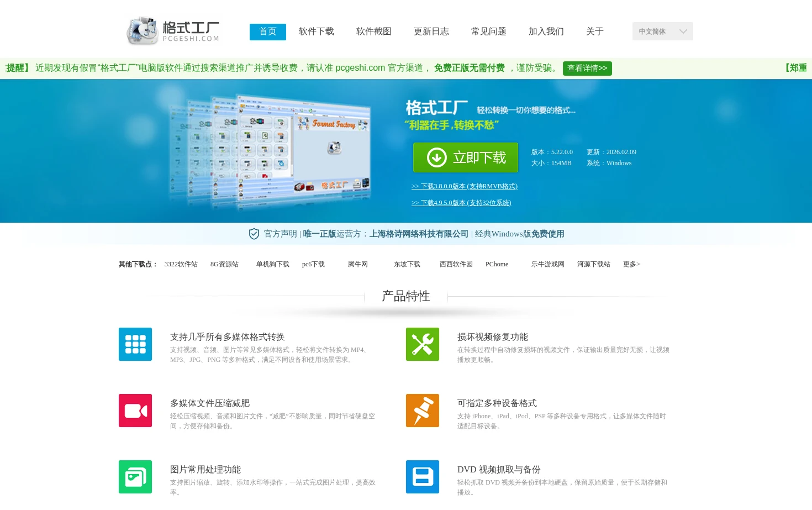Click the blue grid multimedia format icon
The height and width of the screenshot is (510, 812).
coord(135,344)
